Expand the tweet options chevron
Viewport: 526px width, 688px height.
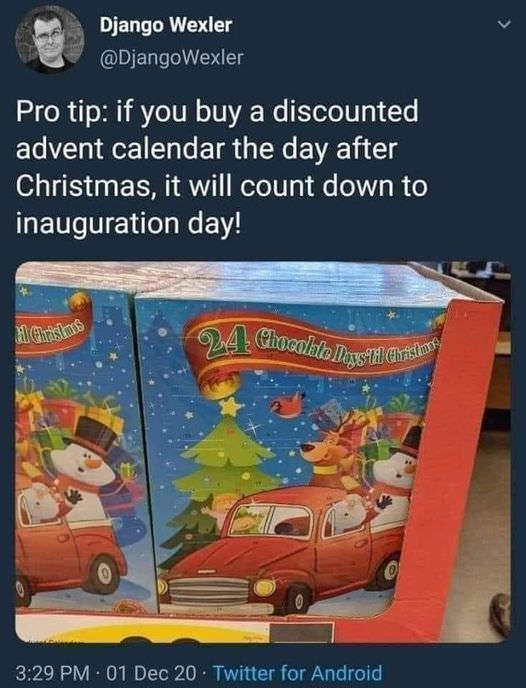click(505, 26)
